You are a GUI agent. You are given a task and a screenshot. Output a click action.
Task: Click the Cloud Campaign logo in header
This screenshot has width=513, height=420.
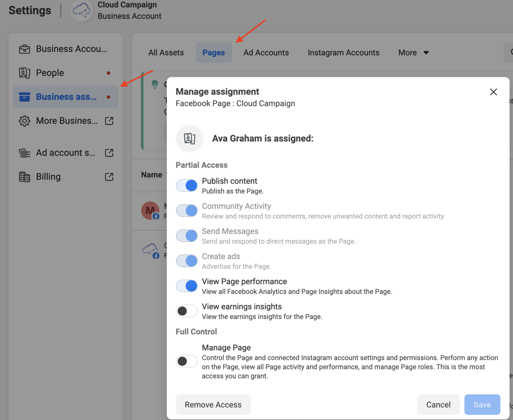coord(81,11)
